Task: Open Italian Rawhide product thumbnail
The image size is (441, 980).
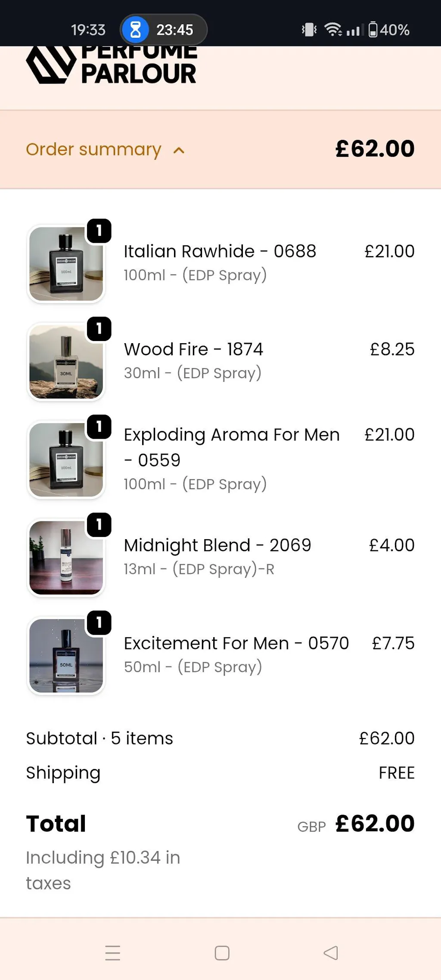Action: (x=66, y=264)
